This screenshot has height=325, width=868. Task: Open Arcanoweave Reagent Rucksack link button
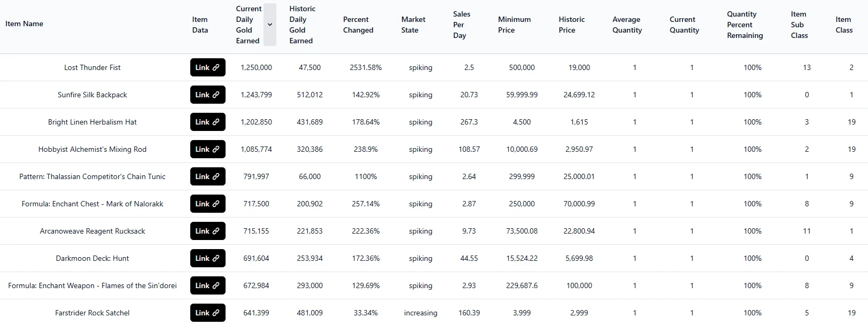point(207,231)
